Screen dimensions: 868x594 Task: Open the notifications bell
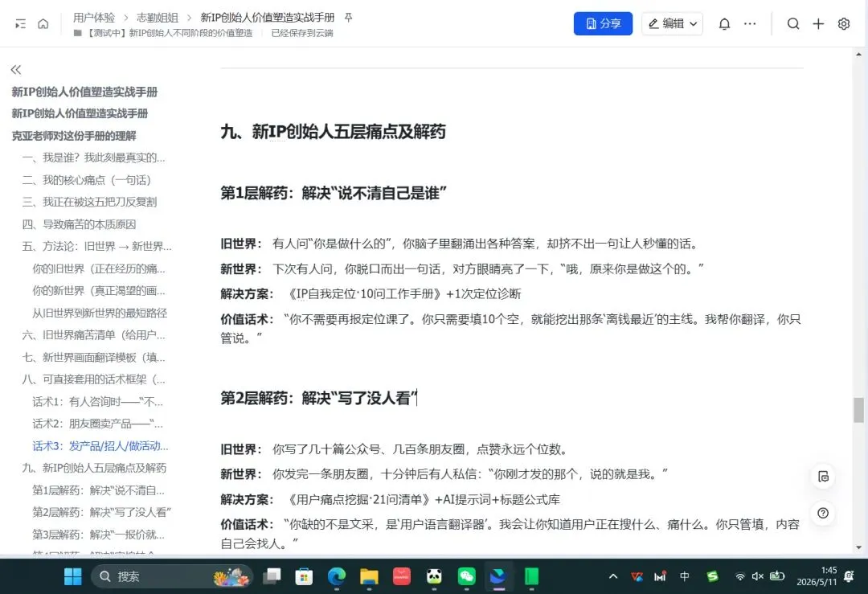pyautogui.click(x=724, y=24)
